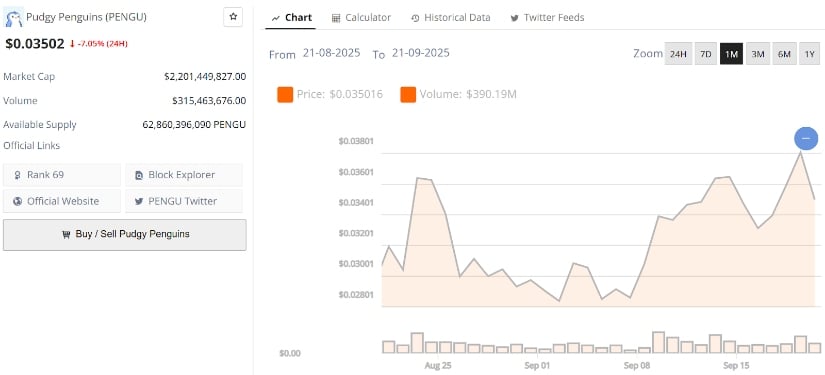
Task: Switch to the Twitter Feeds tab
Action: 547,17
